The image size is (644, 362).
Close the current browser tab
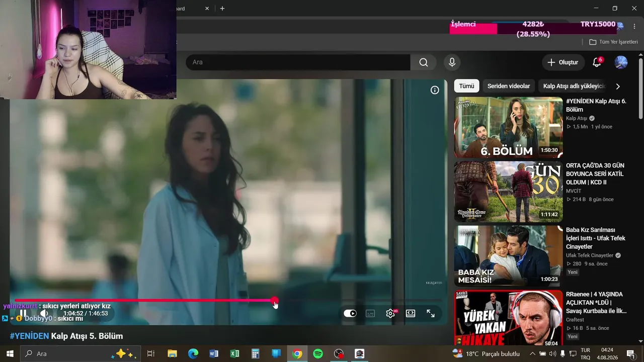(x=207, y=9)
